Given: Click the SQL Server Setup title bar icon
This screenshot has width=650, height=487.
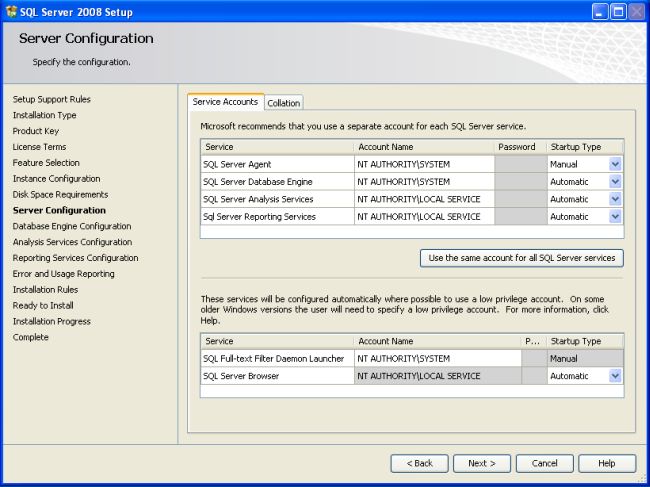Looking at the screenshot, I should (11, 11).
